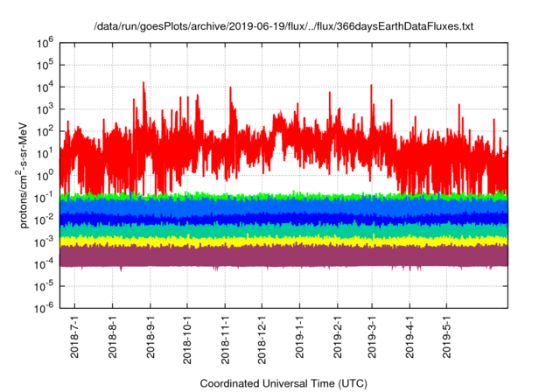Click the yellow flux data band
The image size is (560, 392).
coord(283,241)
